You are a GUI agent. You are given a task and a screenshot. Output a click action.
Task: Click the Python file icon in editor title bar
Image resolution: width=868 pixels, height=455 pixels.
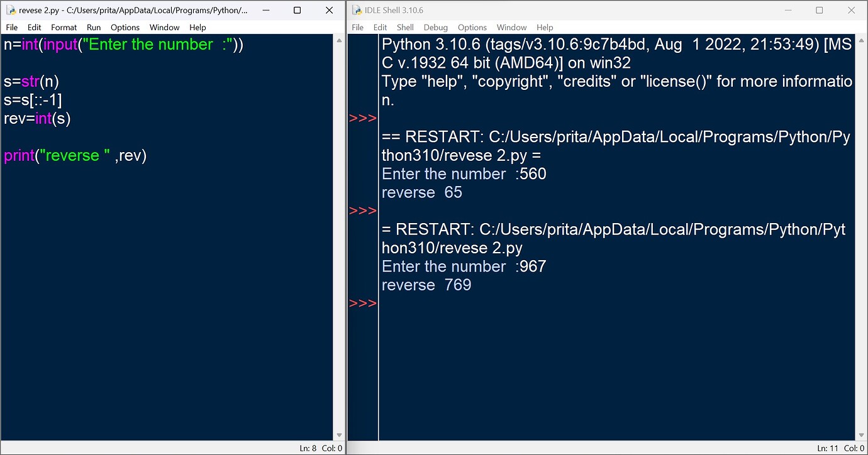11,11
